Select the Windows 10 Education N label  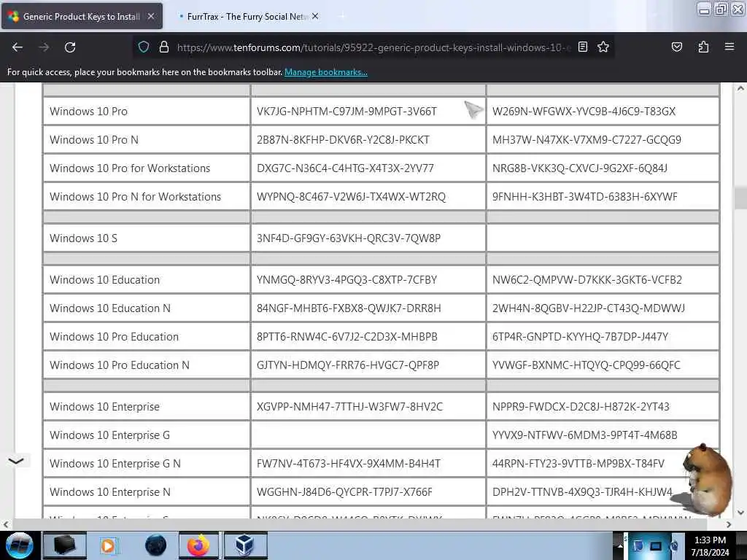pyautogui.click(x=110, y=308)
